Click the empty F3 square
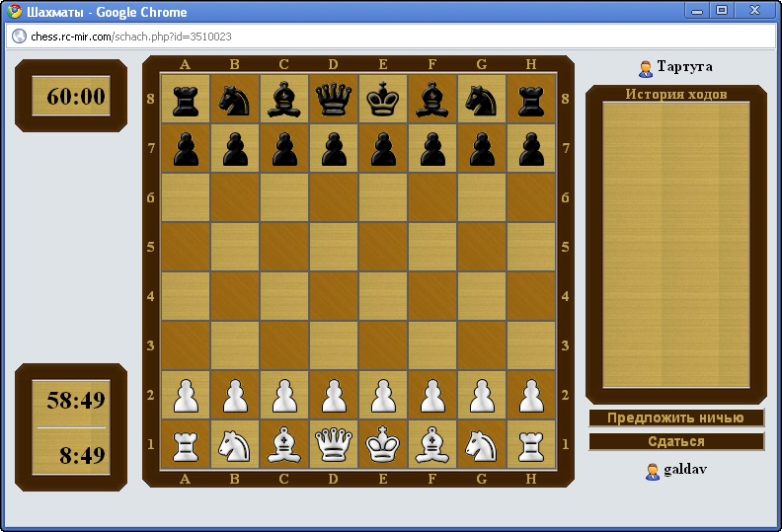782x532 pixels. tap(432, 345)
